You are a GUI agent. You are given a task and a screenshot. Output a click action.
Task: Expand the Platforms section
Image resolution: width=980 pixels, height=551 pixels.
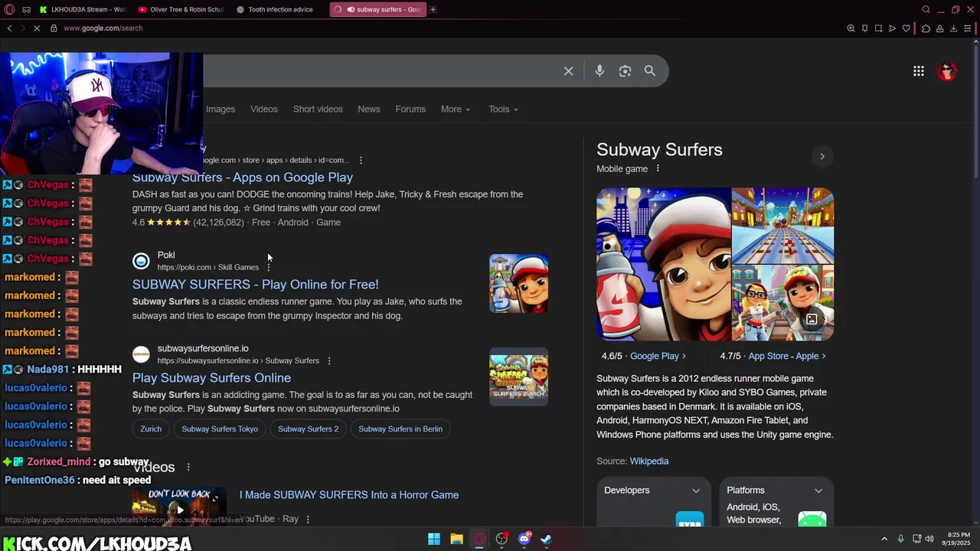[776, 491]
